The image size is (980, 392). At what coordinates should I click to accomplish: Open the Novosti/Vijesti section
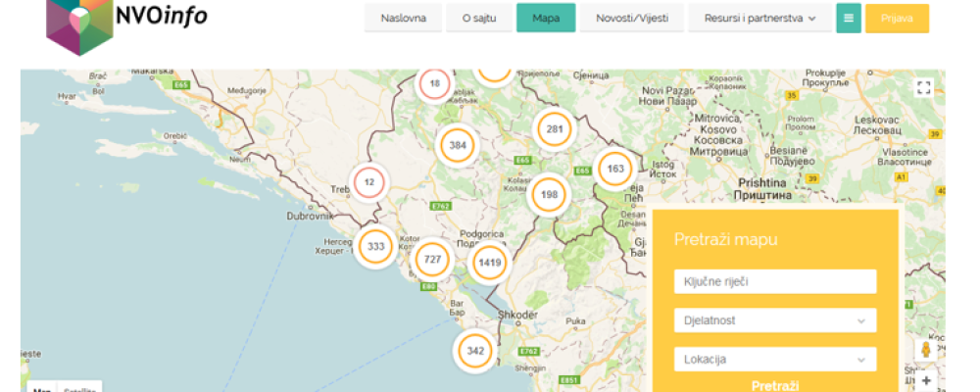[x=631, y=18]
